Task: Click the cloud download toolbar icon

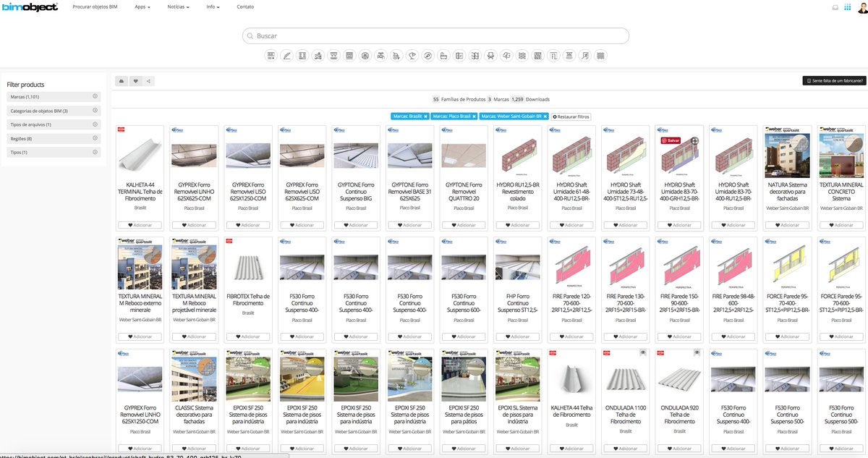Action: tap(122, 81)
